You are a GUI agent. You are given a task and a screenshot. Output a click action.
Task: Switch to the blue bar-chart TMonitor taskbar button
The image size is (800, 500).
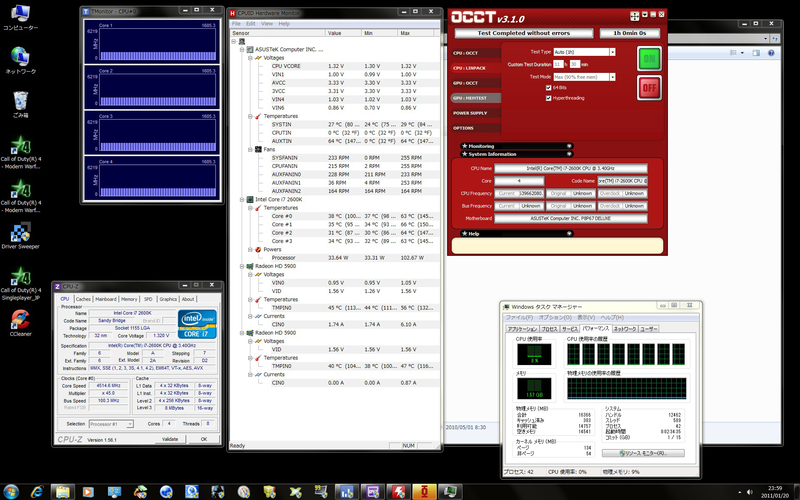[x=347, y=491]
